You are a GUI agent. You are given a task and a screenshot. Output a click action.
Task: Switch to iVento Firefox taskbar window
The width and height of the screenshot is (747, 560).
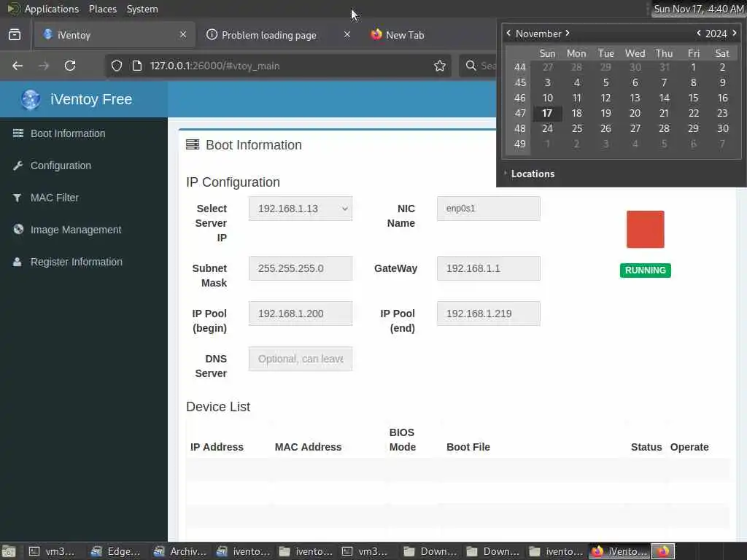[x=619, y=551]
